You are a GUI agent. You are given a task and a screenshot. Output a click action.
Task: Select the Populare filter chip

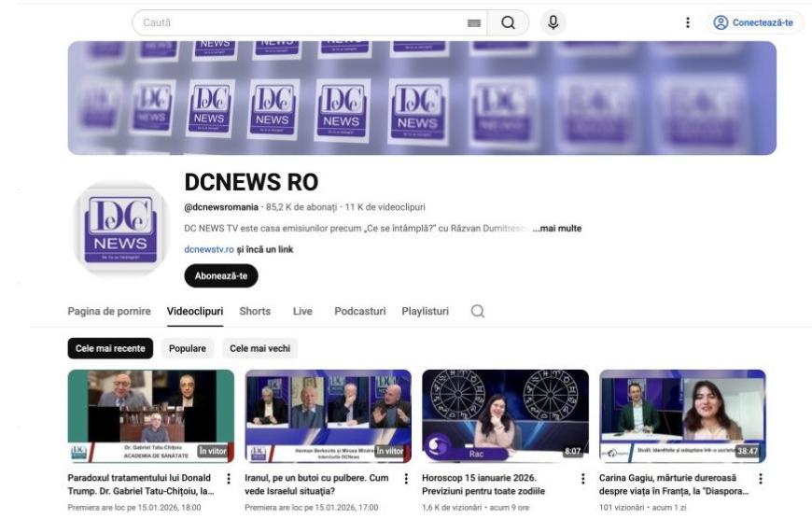188,348
